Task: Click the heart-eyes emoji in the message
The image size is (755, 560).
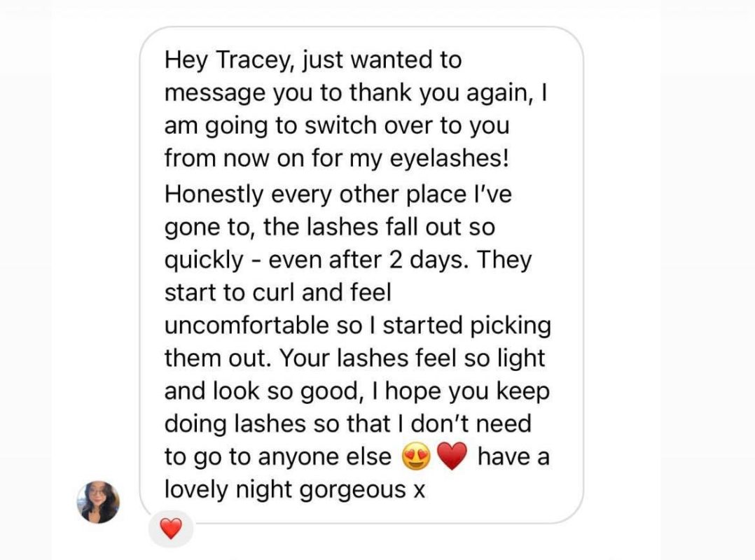Action: point(416,458)
